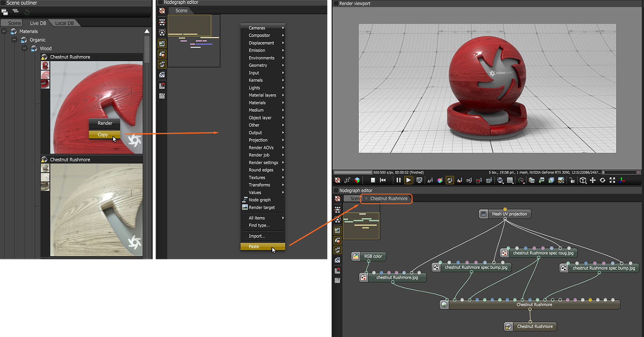Toggle geometry nodes visibility in upper Nodegraph sidebar
Image resolution: width=644 pixels, height=337 pixels.
pos(162,54)
